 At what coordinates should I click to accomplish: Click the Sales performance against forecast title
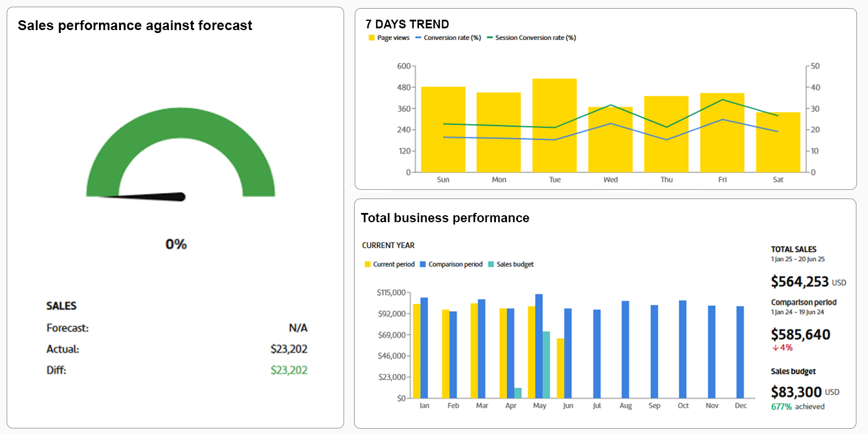click(x=135, y=25)
